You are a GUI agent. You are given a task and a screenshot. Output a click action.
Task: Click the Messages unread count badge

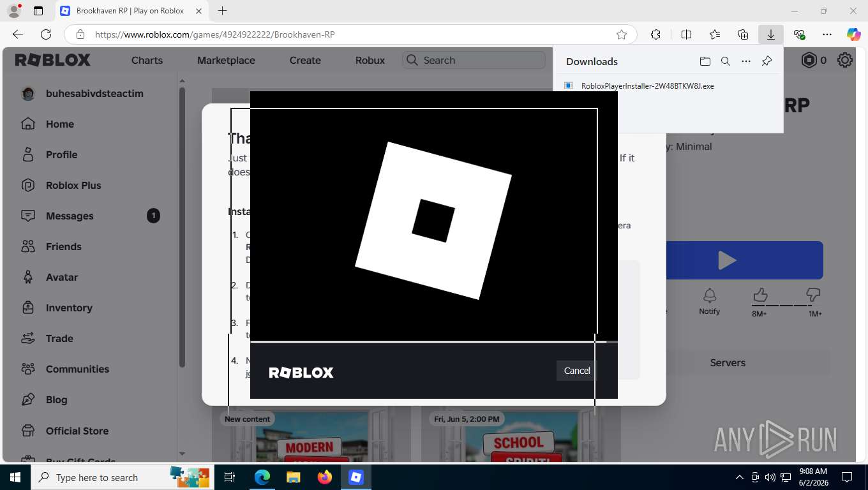(153, 216)
